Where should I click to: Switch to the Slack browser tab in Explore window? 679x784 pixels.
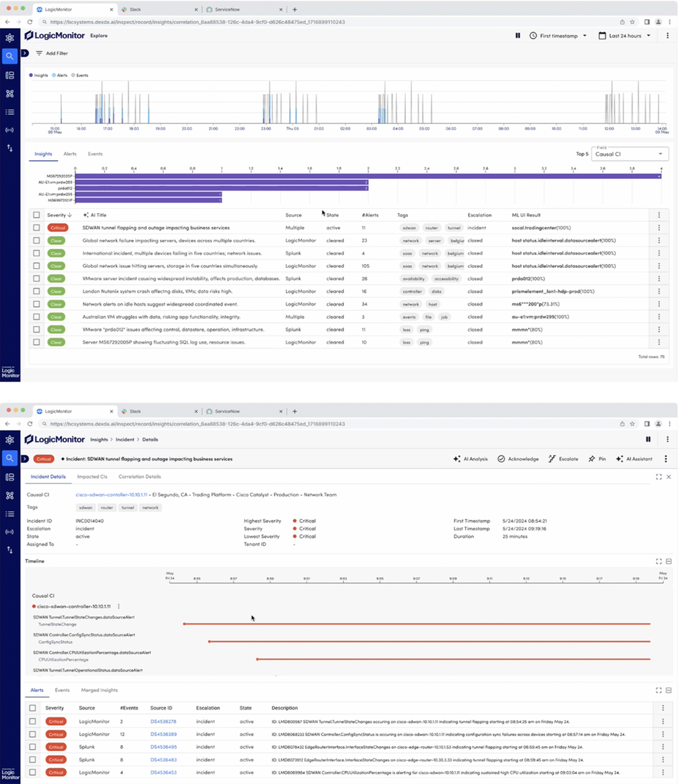[x=159, y=10]
